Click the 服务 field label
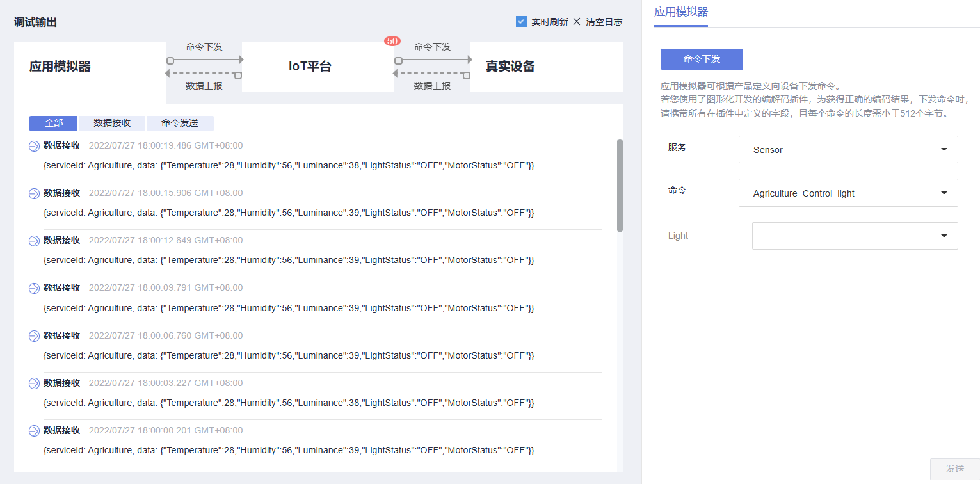 click(x=677, y=147)
